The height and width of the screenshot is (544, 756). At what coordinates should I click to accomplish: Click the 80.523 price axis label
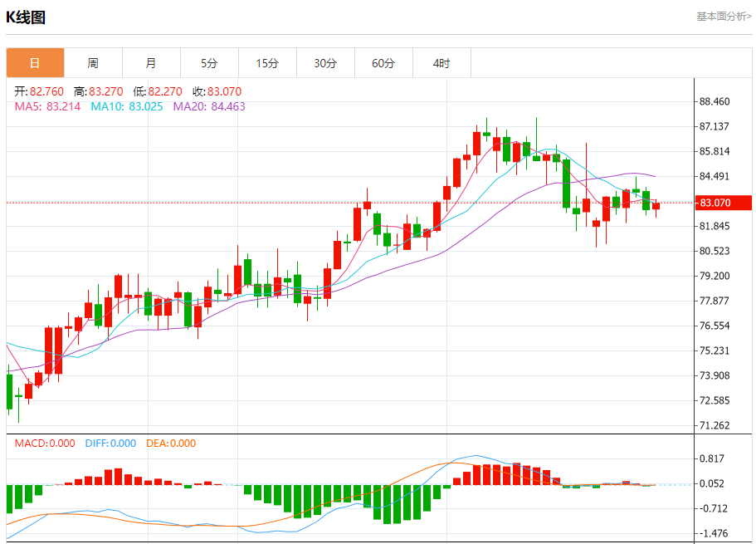(x=715, y=251)
